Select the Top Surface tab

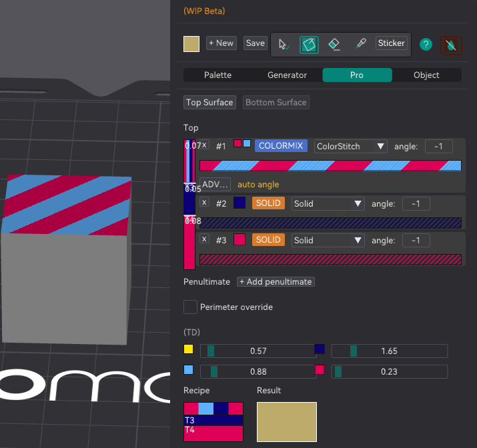pyautogui.click(x=209, y=103)
